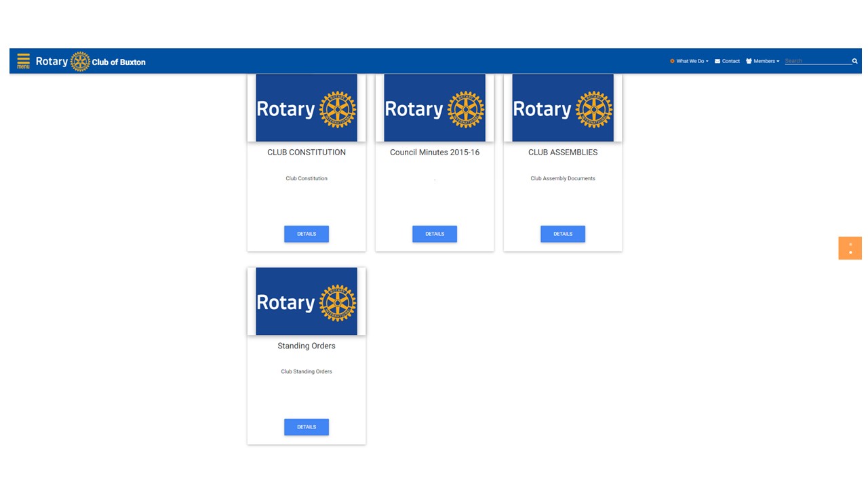Click into the Search field
868x488 pixels.
pos(817,61)
